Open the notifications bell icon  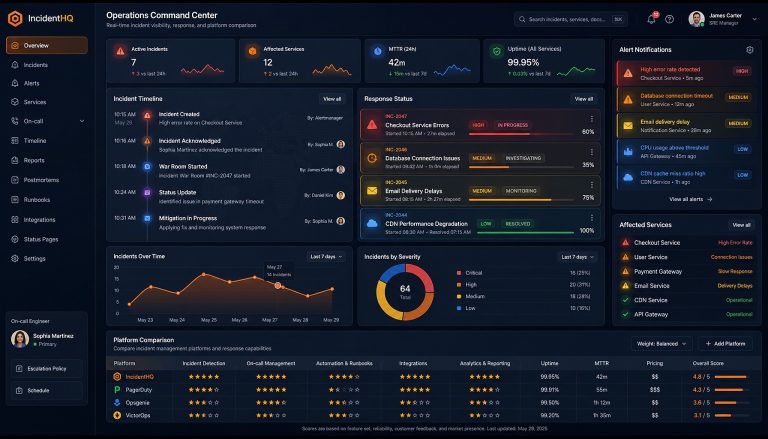pyautogui.click(x=651, y=19)
